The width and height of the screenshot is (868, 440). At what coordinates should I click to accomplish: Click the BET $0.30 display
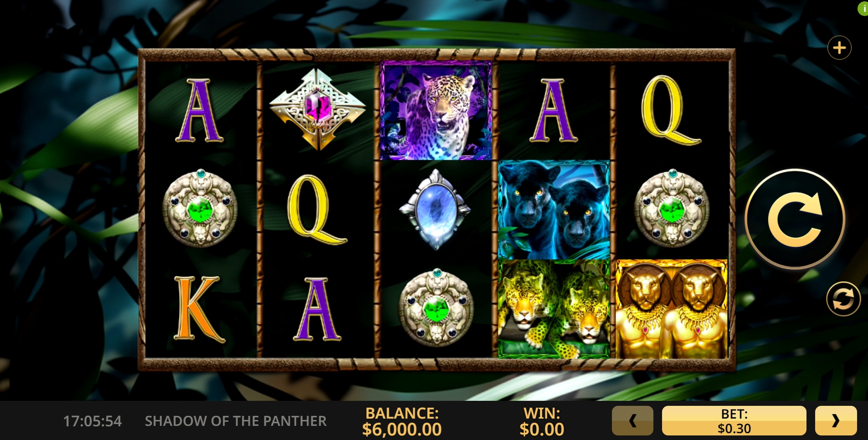pyautogui.click(x=734, y=420)
